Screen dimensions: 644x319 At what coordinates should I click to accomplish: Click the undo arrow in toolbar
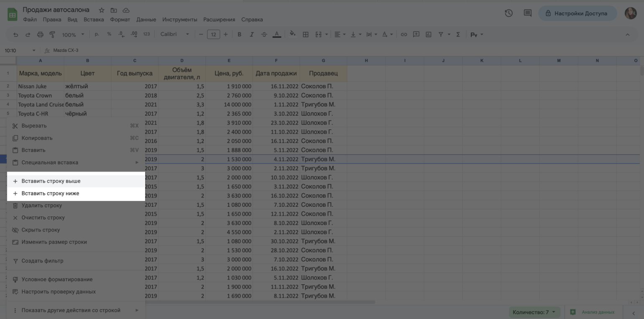coord(16,35)
